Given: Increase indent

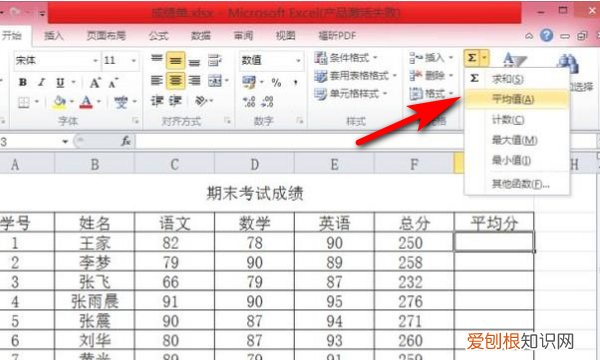Looking at the screenshot, I should (176, 101).
